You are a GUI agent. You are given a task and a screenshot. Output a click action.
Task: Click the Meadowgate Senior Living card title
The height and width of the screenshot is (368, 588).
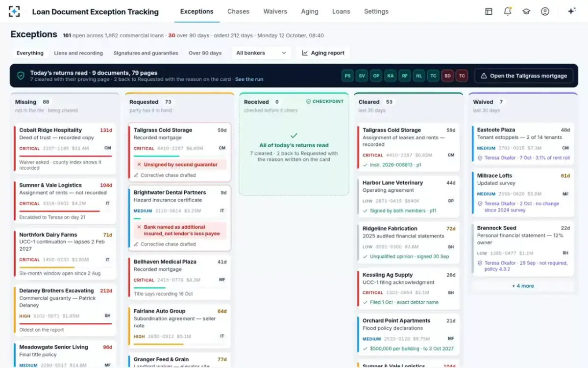pyautogui.click(x=53, y=347)
